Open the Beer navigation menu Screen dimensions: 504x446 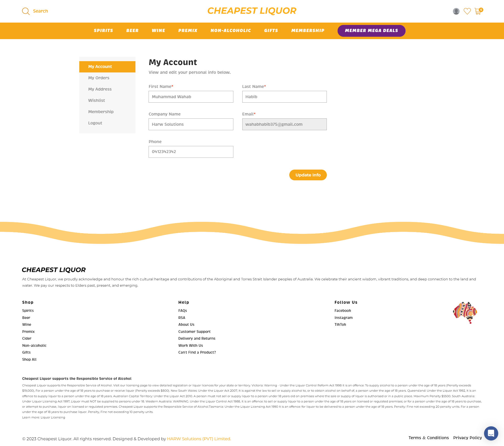tap(132, 31)
